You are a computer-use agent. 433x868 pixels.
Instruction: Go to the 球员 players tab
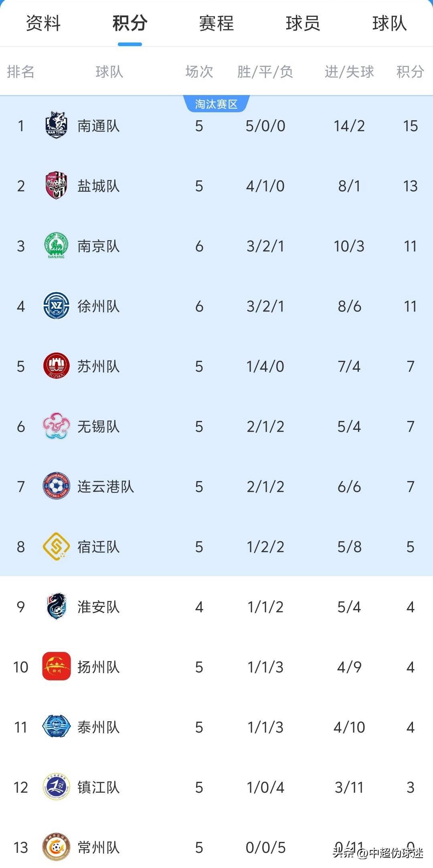pyautogui.click(x=303, y=23)
